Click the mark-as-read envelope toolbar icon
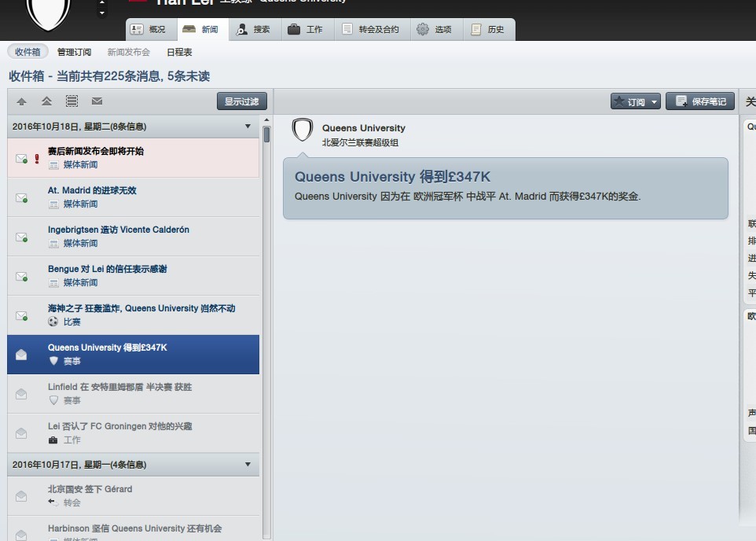Image resolution: width=756 pixels, height=541 pixels. tap(97, 101)
